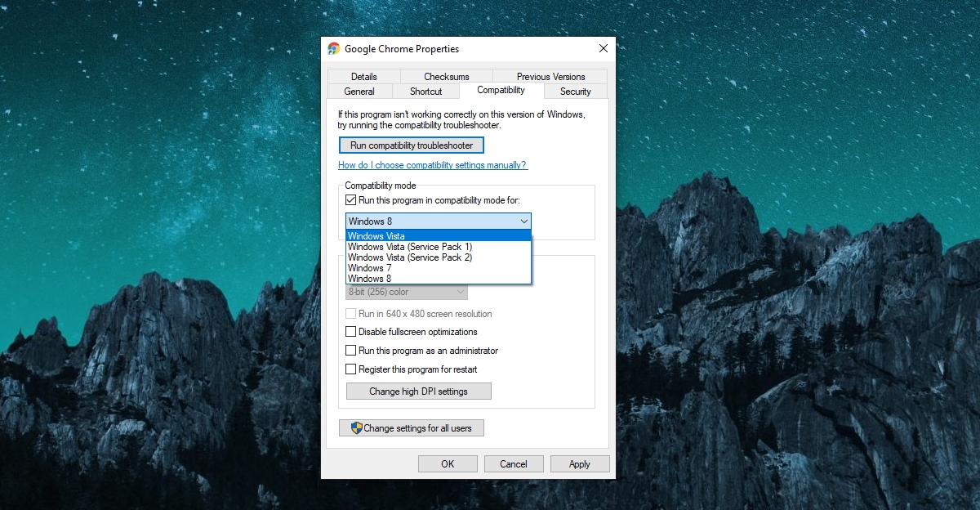The image size is (980, 510).
Task: Select Windows Vista from the list
Action: tap(439, 236)
